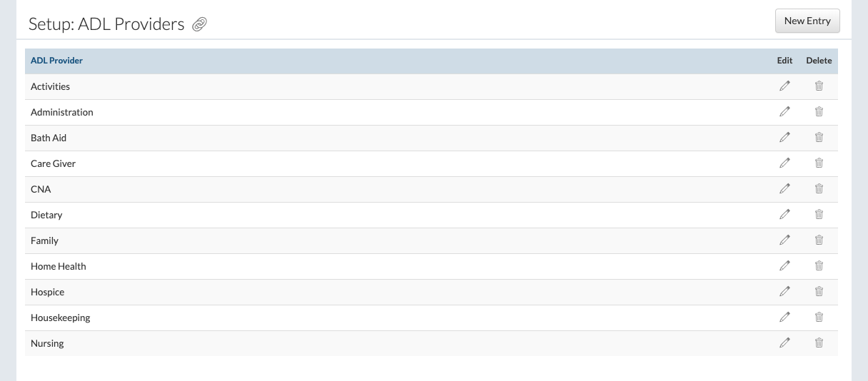Delete the Nursing provider entry

pos(819,343)
